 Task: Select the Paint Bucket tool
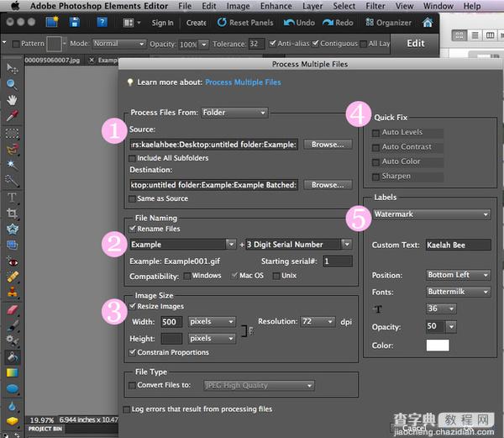click(13, 356)
